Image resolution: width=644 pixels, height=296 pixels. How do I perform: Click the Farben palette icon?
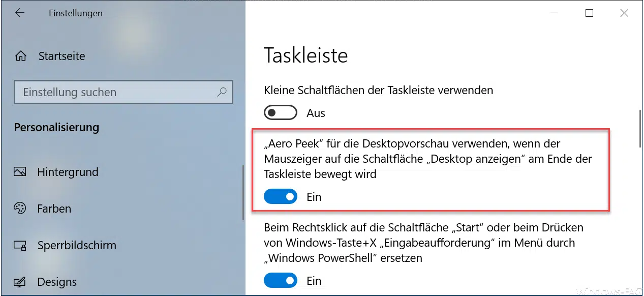click(20, 209)
